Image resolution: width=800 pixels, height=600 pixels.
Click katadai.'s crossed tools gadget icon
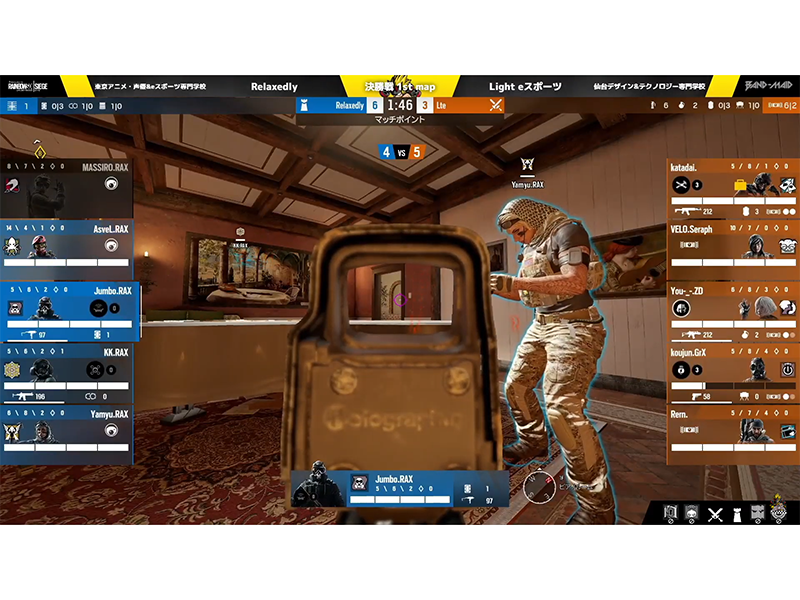coord(681,185)
